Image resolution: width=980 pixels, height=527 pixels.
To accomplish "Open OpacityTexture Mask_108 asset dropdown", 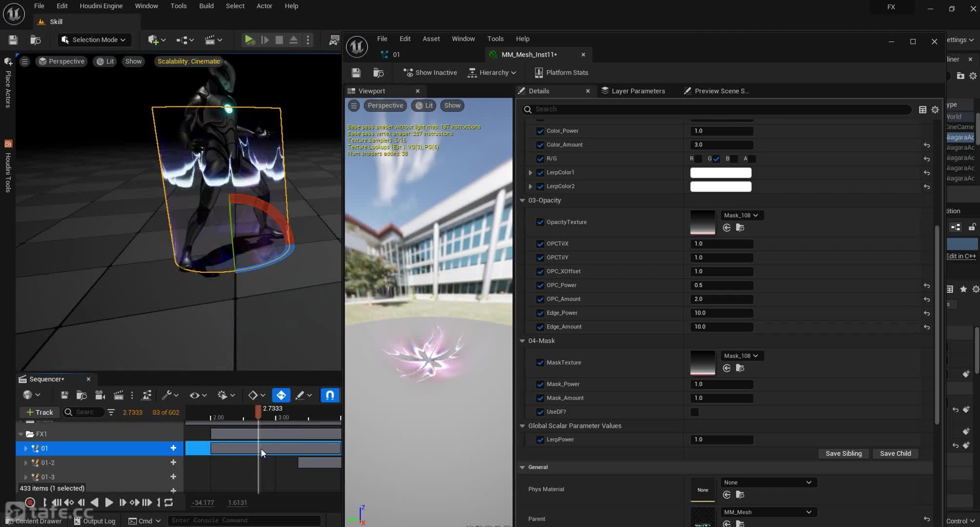I will point(742,215).
